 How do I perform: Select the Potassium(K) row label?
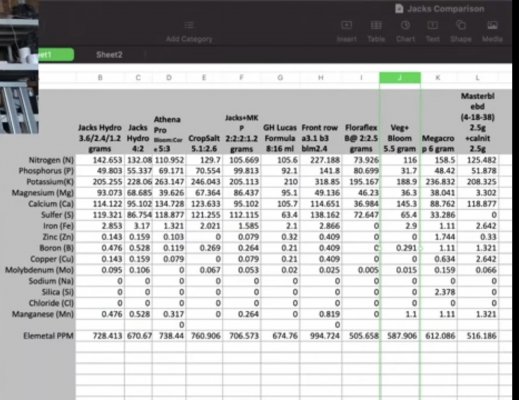[50, 182]
